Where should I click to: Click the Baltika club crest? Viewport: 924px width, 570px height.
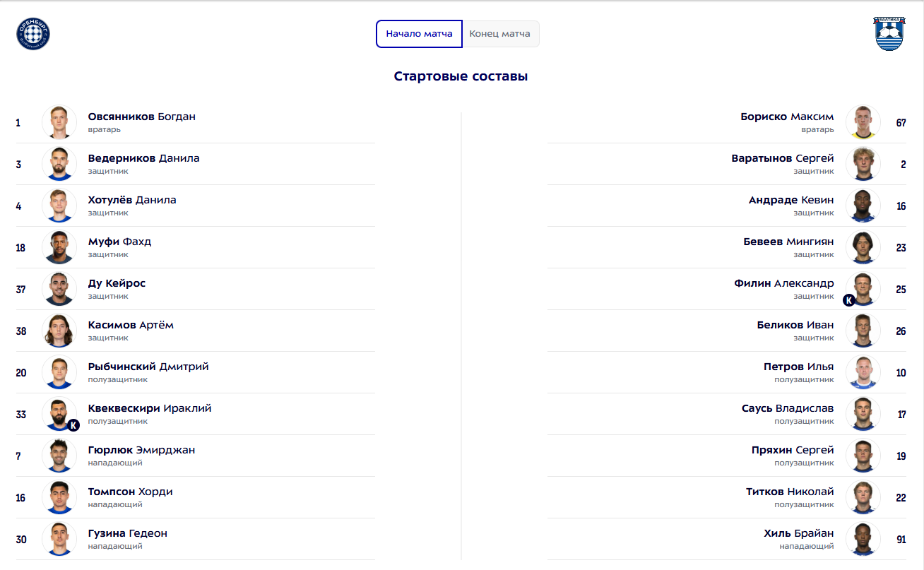pos(889,34)
